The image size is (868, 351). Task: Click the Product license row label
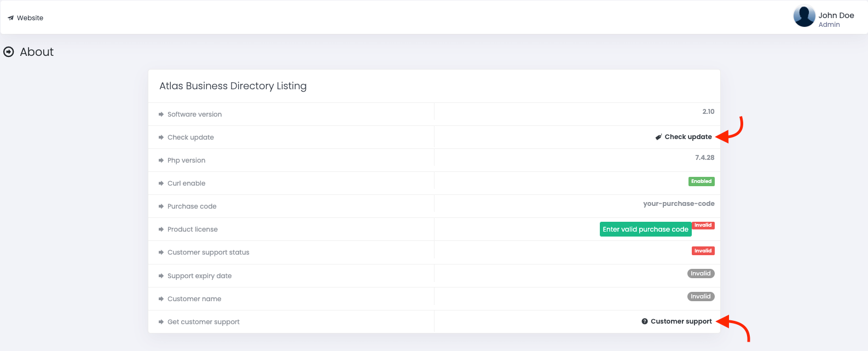(x=192, y=229)
